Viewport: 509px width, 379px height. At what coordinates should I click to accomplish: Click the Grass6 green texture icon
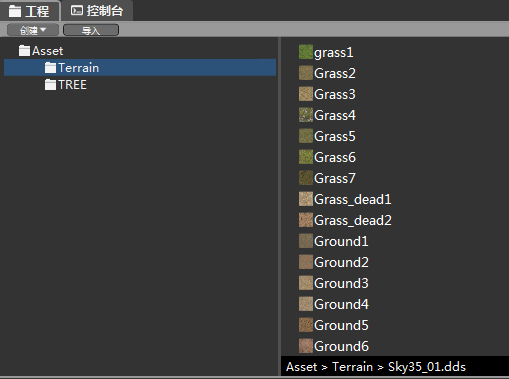(306, 157)
